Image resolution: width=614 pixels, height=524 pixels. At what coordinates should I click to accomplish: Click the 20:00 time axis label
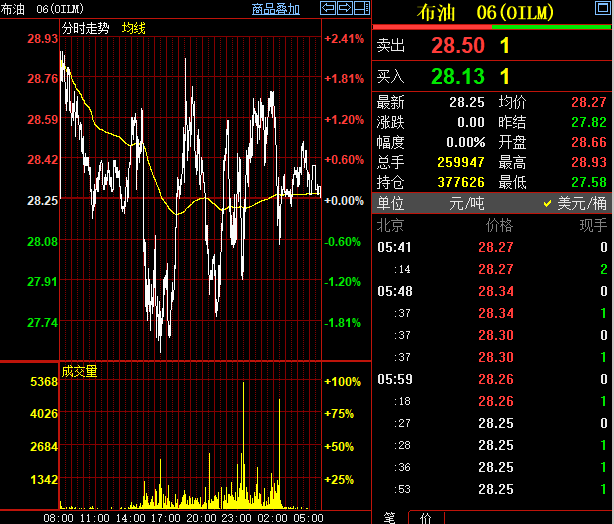click(x=201, y=518)
